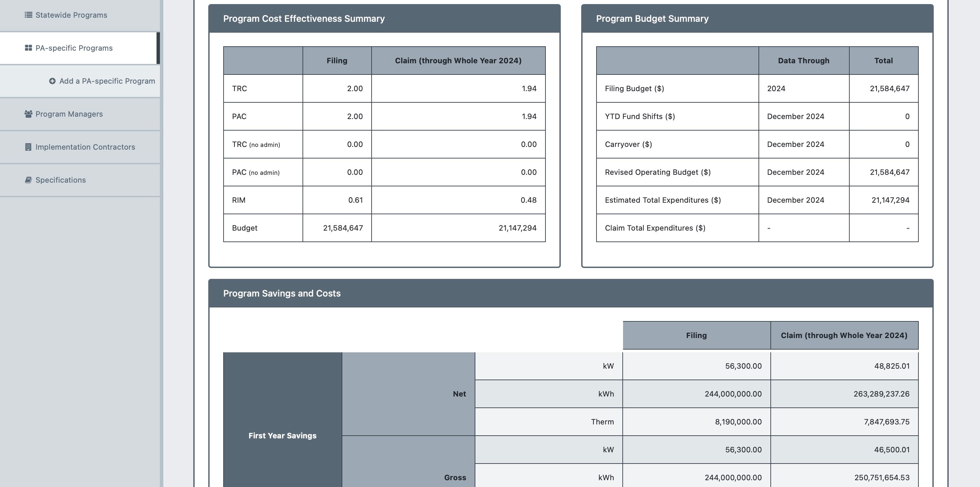The width and height of the screenshot is (980, 487).
Task: Select Net kW filing value 56,300.00
Action: click(x=743, y=366)
